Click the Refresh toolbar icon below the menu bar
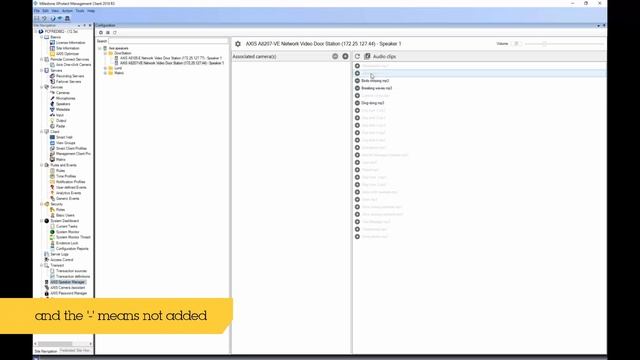 point(53,18)
